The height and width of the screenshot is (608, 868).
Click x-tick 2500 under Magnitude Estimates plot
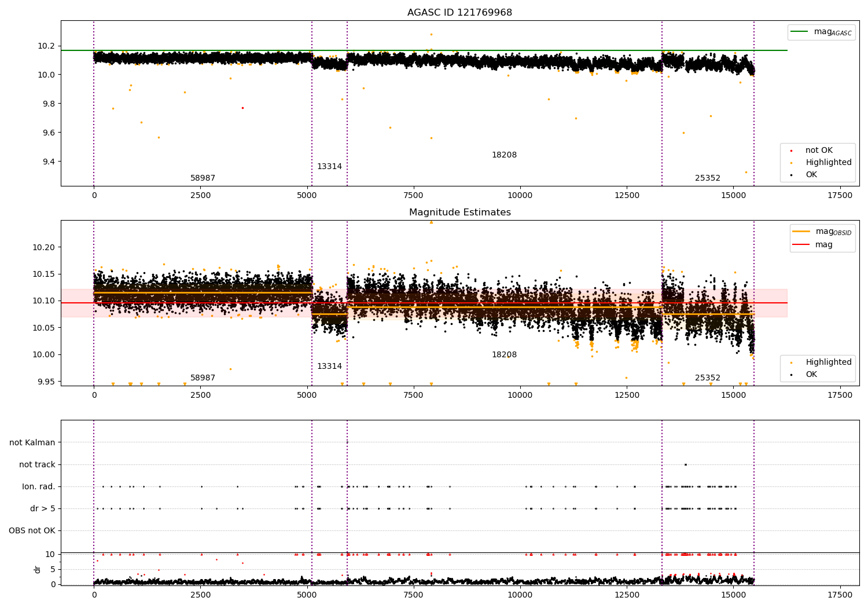pyautogui.click(x=201, y=395)
